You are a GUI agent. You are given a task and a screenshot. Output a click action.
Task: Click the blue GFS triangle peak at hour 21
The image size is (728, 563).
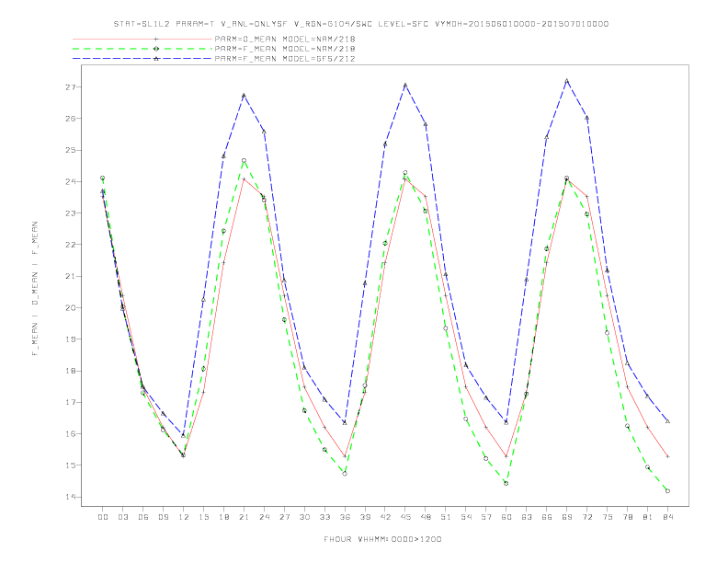click(244, 96)
